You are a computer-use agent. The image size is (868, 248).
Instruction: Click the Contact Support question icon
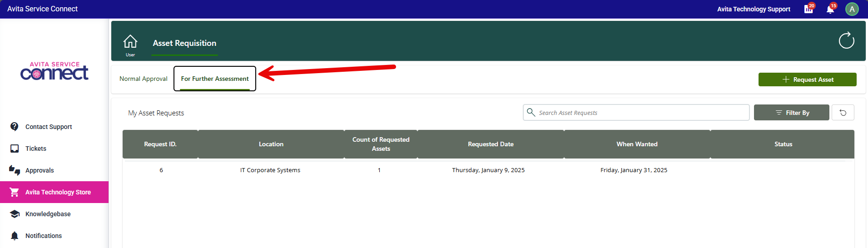pos(15,127)
